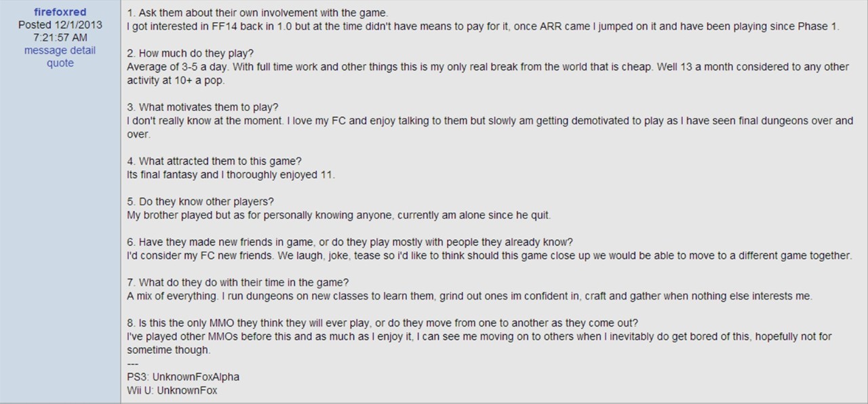The width and height of the screenshot is (868, 404).
Task: Click the answer mentioning FF14 back in 1.0
Action: [x=483, y=27]
